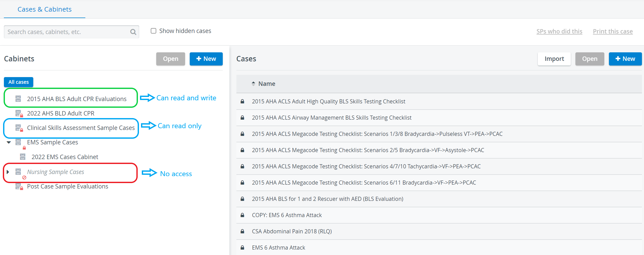This screenshot has height=255, width=644.
Task: Open the SPs who did this link
Action: point(559,31)
